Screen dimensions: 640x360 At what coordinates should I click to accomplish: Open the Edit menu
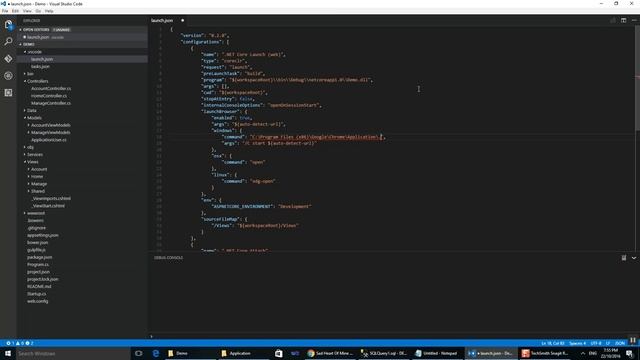click(16, 11)
